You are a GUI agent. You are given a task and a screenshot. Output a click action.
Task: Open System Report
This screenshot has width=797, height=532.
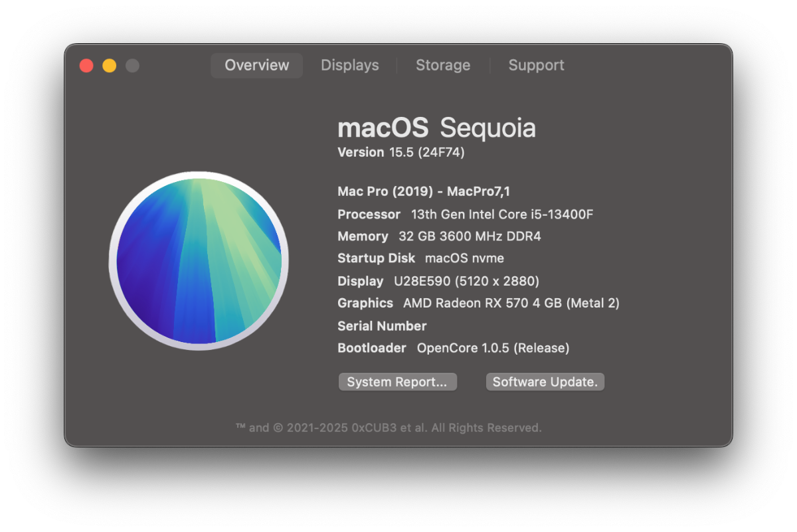(x=397, y=382)
